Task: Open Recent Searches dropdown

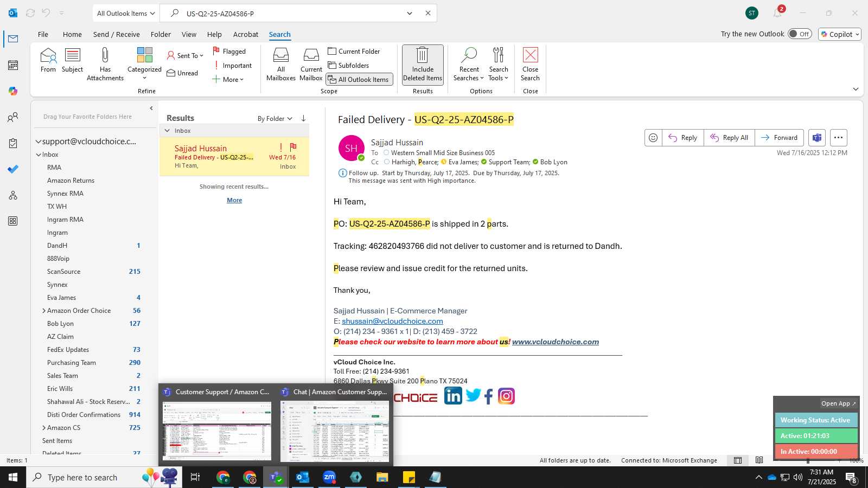Action: 469,64
